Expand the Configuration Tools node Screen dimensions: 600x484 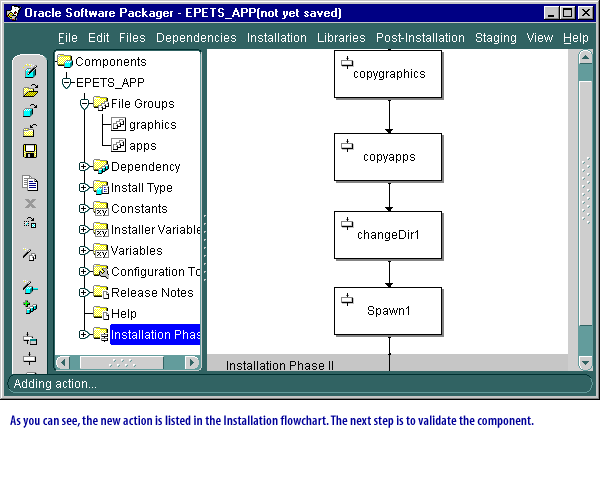click(x=84, y=271)
